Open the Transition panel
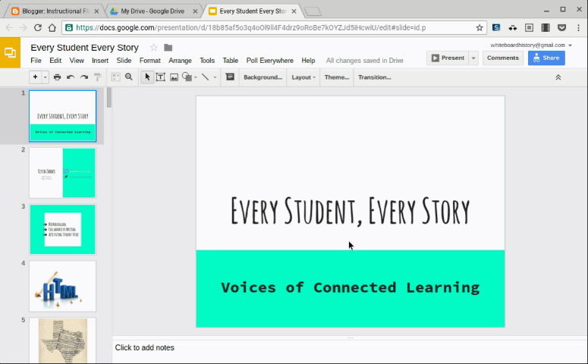 click(375, 77)
